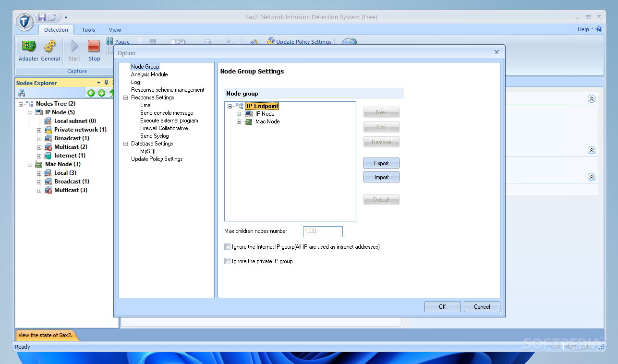
Task: Cancel the Option dialog
Action: pos(482,307)
